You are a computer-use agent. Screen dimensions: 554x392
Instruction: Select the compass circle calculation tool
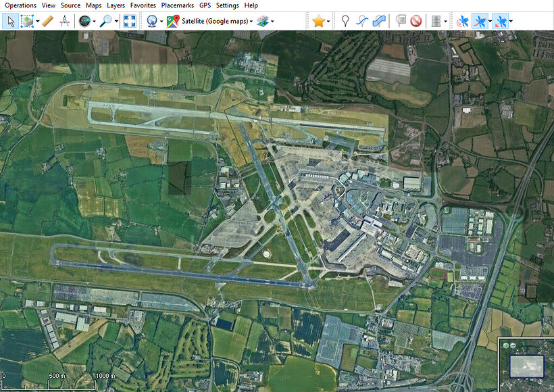(64, 21)
